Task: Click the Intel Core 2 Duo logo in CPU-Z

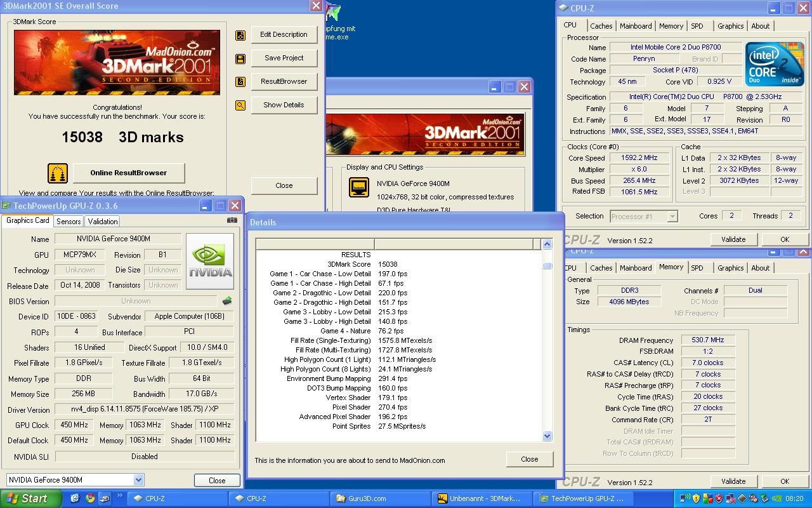Action: (x=775, y=64)
